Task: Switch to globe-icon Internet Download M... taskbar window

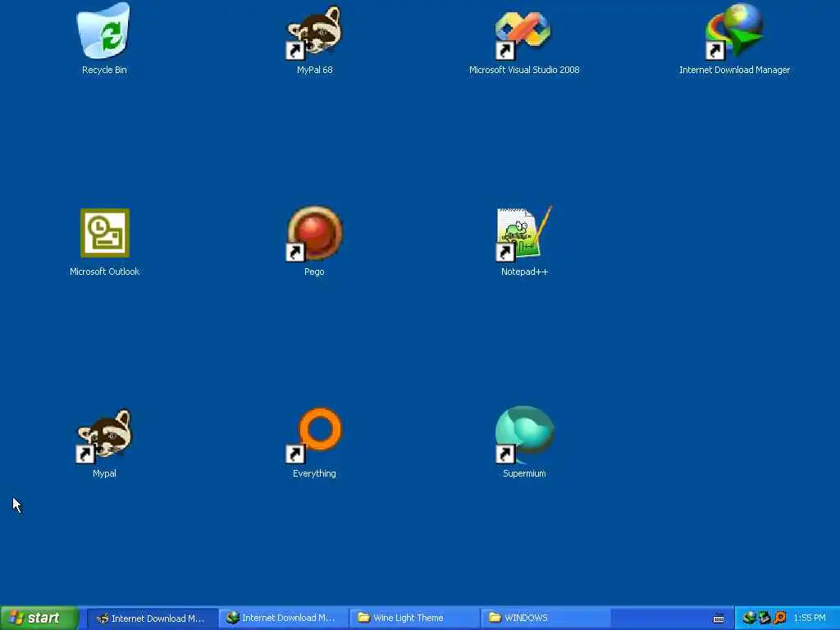Action: 283,619
